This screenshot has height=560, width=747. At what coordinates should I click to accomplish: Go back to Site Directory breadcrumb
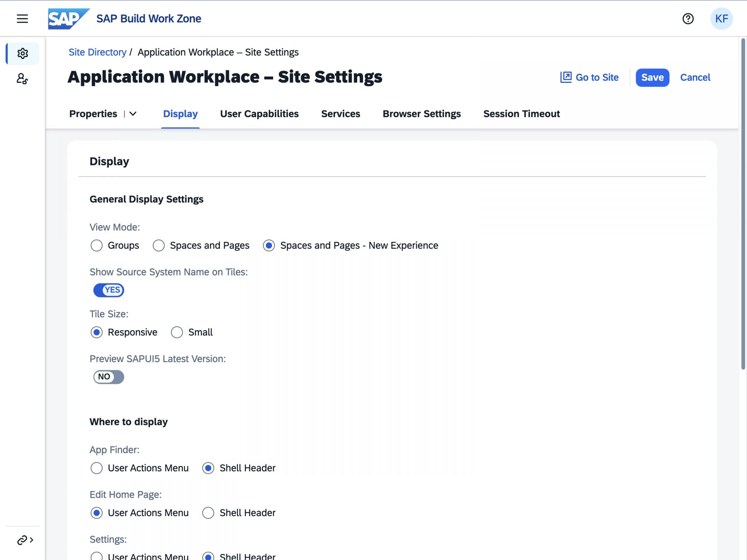click(x=98, y=52)
